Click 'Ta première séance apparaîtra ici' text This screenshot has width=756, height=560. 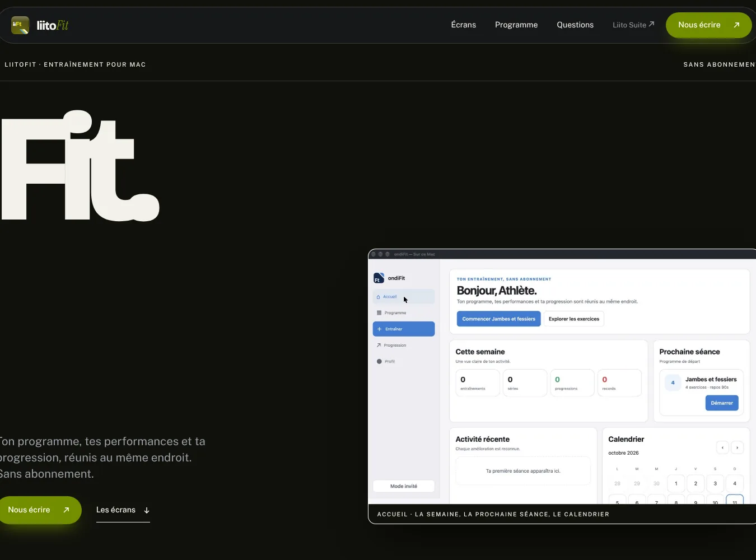pyautogui.click(x=523, y=471)
